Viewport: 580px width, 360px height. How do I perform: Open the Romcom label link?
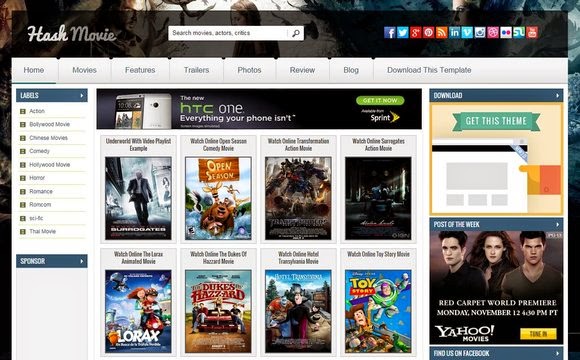tap(40, 205)
